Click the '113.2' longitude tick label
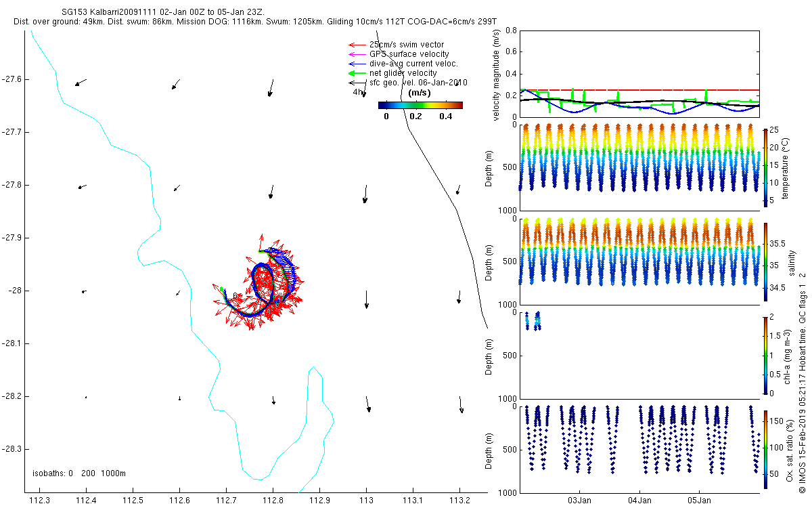The height and width of the screenshot is (508, 812). (x=459, y=501)
